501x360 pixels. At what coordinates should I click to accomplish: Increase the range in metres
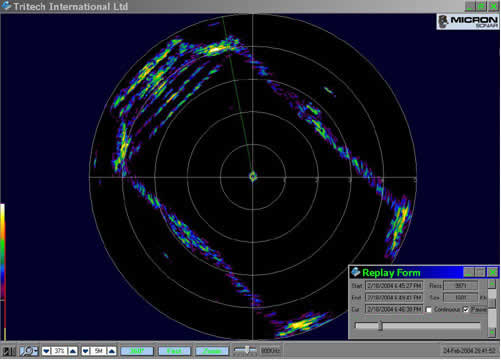(x=112, y=351)
